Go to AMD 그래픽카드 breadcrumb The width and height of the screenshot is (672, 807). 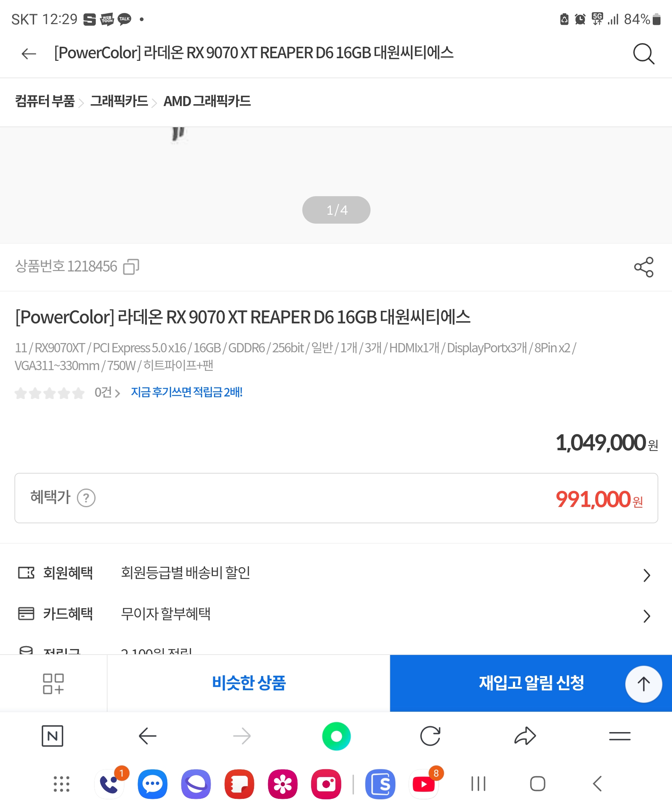(207, 102)
